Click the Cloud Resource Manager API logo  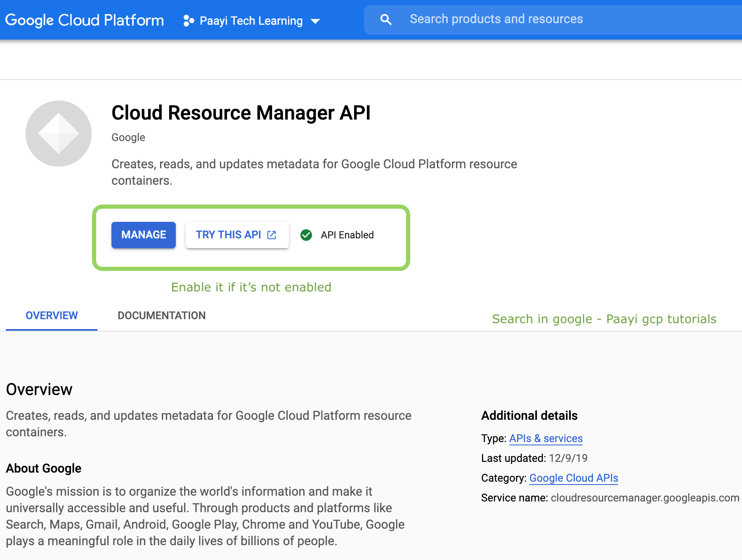[x=58, y=133]
